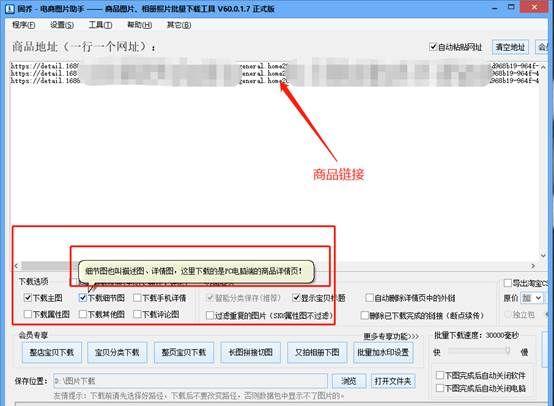Enable the 下载属性图 checkbox
Screen dimensions: 554x406
pos(28,314)
